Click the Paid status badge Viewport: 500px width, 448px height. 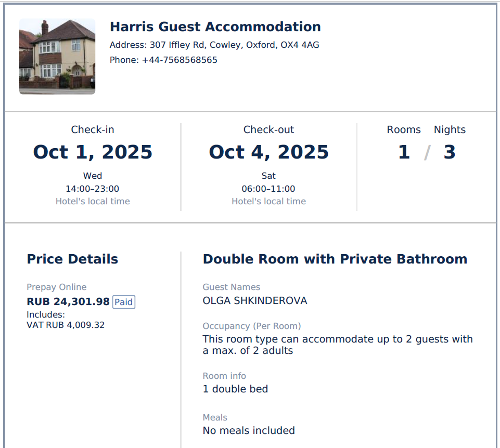124,302
